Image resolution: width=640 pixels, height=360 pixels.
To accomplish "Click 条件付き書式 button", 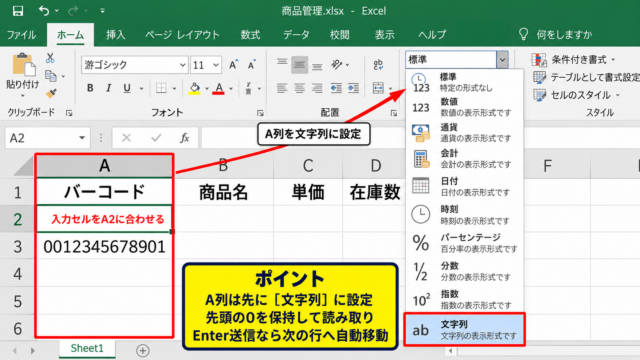I will point(573,60).
